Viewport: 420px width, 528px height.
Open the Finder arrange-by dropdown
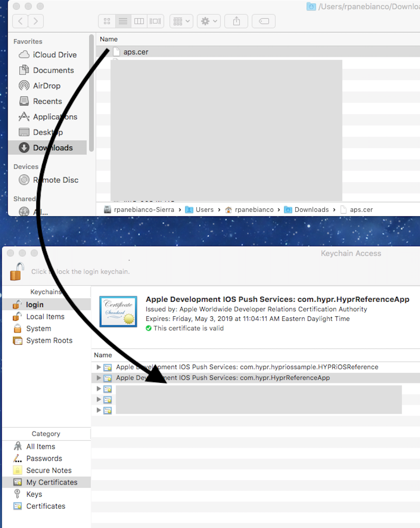(x=181, y=21)
